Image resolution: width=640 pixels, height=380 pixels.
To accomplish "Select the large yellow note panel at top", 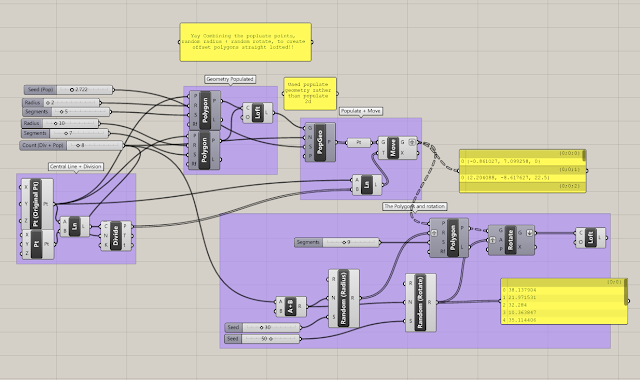I will point(246,42).
